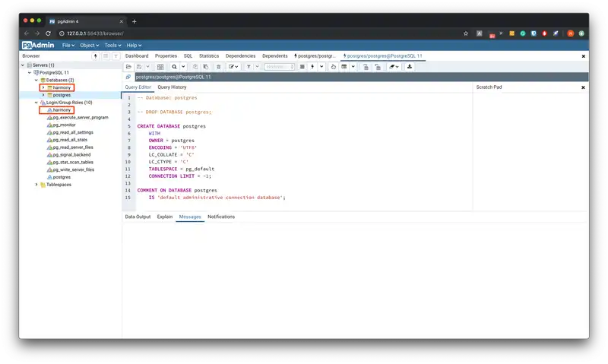This screenshot has width=608, height=364.
Task: Click the Open File toolbar icon
Action: (129, 67)
